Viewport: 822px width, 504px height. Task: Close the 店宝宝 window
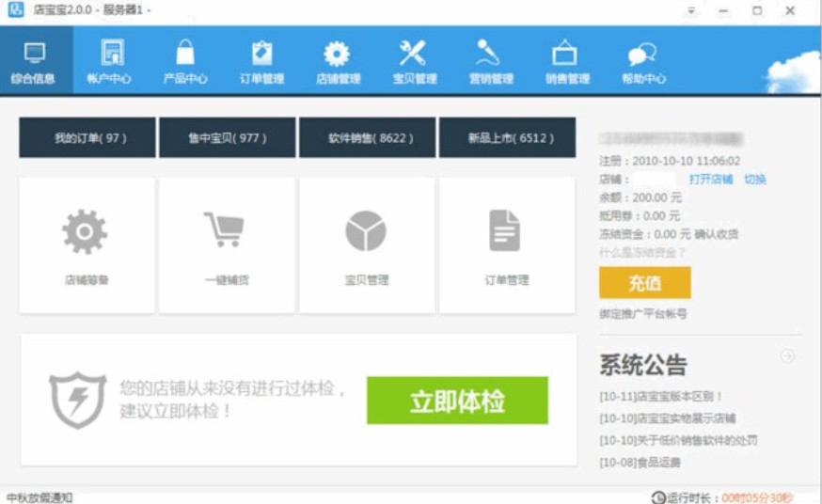pos(790,10)
